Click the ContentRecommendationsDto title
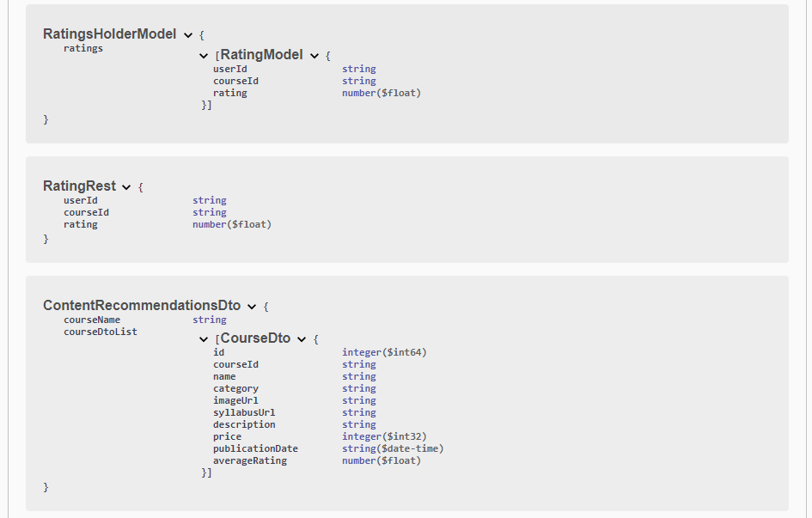Screen dimensions: 812x518 [x=142, y=305]
